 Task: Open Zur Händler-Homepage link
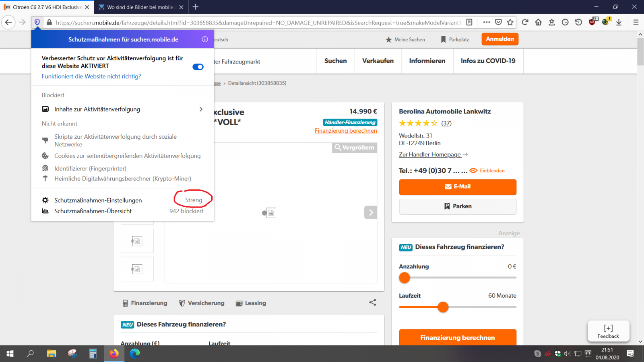[x=433, y=154]
